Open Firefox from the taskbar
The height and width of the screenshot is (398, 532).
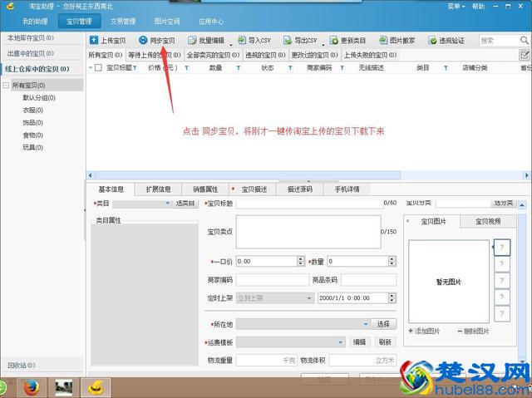[x=32, y=387]
